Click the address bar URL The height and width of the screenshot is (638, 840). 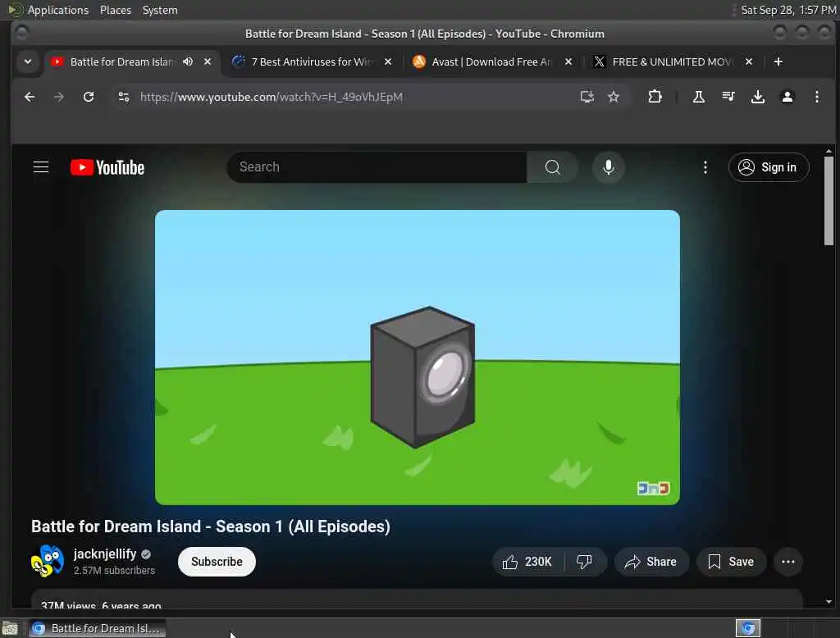(271, 97)
